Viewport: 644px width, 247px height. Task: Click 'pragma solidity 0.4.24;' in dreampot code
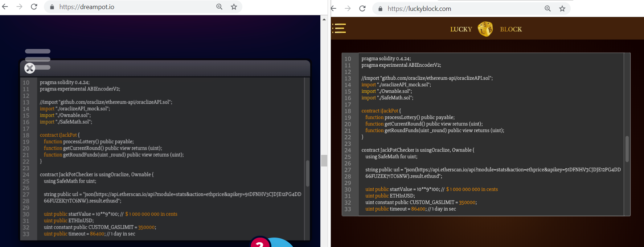(65, 82)
